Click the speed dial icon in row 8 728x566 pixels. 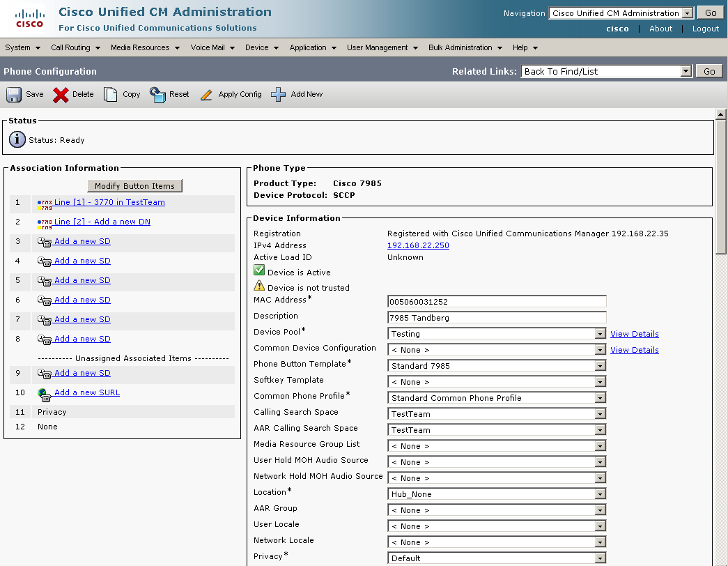(x=45, y=339)
